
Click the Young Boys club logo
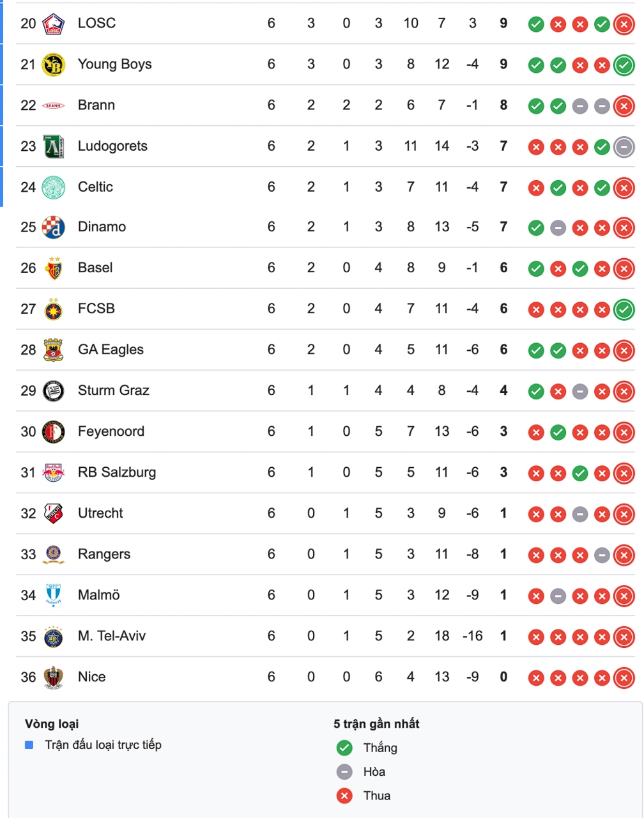(54, 65)
